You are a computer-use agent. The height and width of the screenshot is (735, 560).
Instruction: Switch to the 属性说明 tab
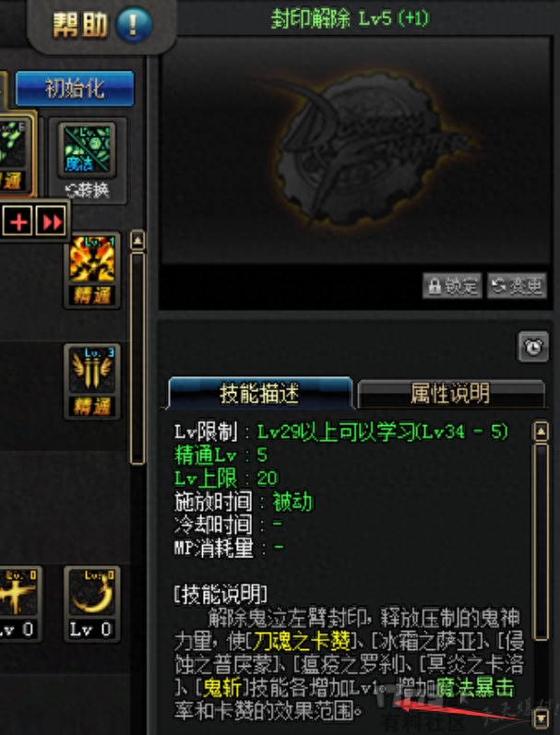tap(450, 394)
